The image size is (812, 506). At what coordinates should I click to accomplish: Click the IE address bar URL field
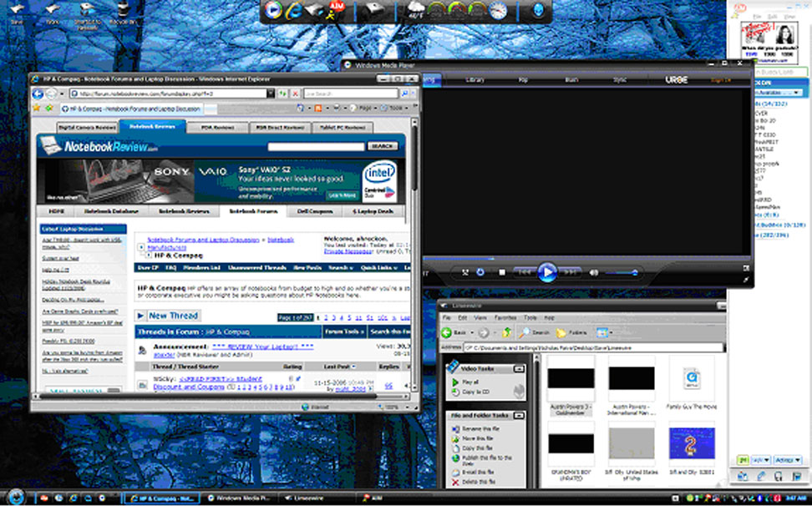pyautogui.click(x=168, y=94)
